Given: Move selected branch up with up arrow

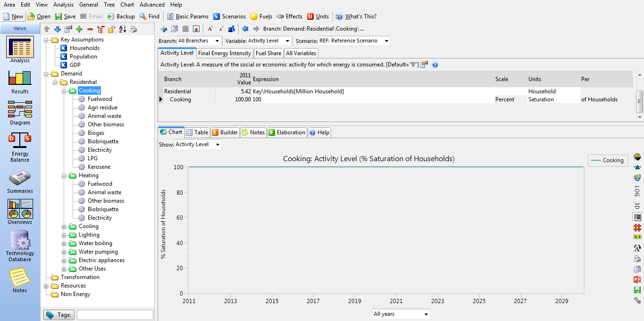Looking at the screenshot, I should point(47,29).
